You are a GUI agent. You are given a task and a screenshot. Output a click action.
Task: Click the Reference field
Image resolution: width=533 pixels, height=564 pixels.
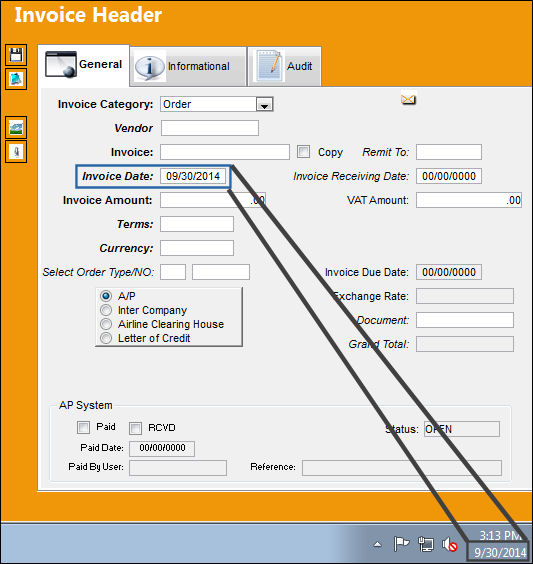point(402,468)
